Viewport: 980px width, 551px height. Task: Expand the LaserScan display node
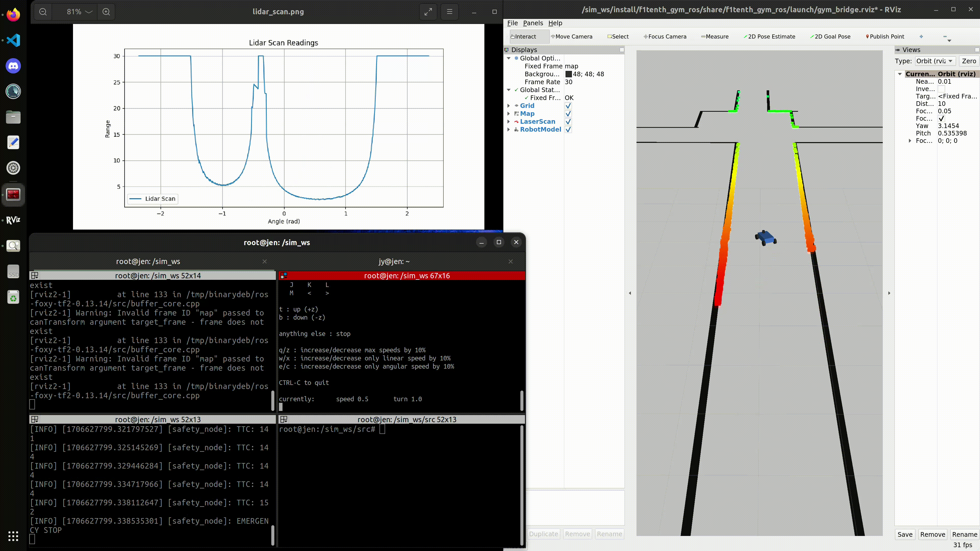pos(509,122)
